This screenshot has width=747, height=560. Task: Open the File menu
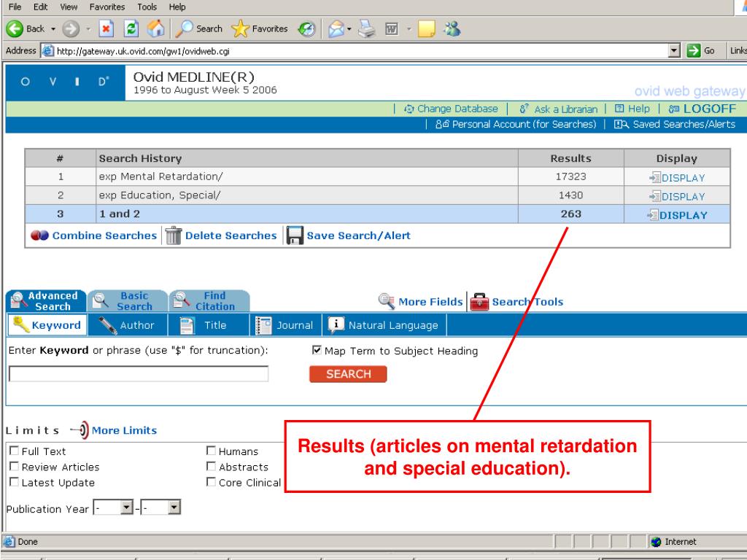pos(15,7)
